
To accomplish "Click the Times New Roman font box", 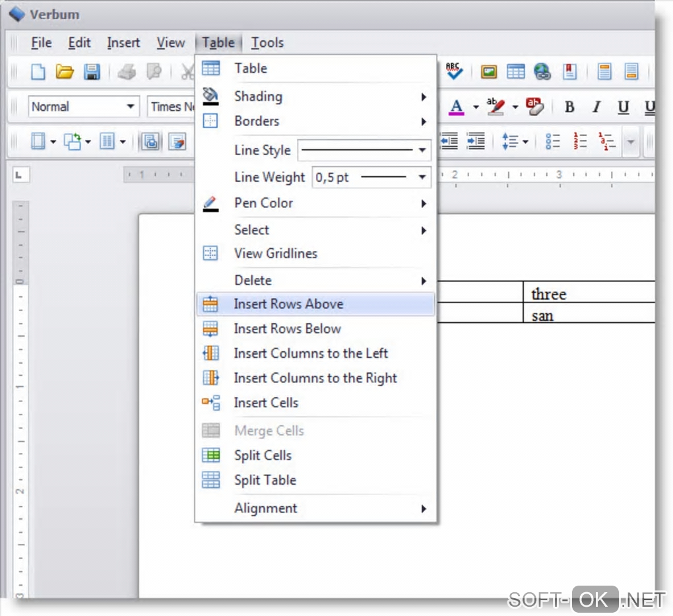I will [172, 106].
